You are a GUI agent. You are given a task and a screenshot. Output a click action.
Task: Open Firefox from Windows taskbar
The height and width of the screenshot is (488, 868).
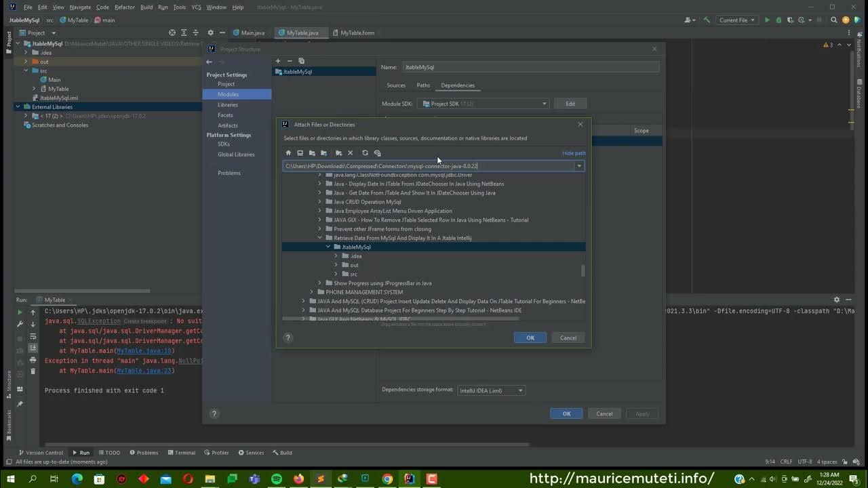(298, 479)
